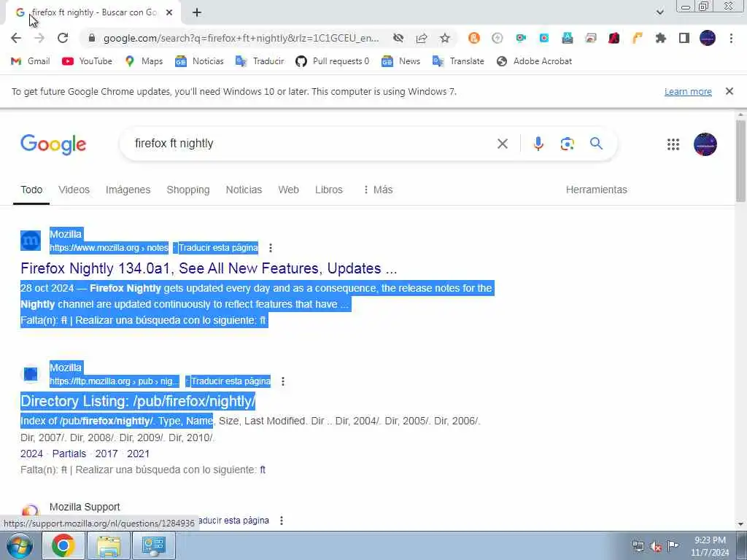Open the Firefox Nightly 134.0a1 result
Screen dimensions: 747x560
point(209,268)
